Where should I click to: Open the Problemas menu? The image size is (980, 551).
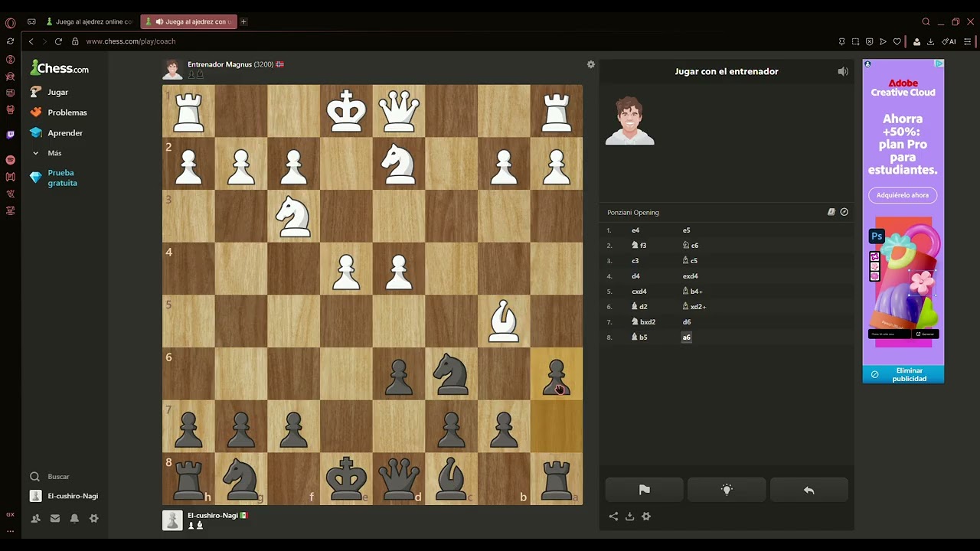[58, 112]
